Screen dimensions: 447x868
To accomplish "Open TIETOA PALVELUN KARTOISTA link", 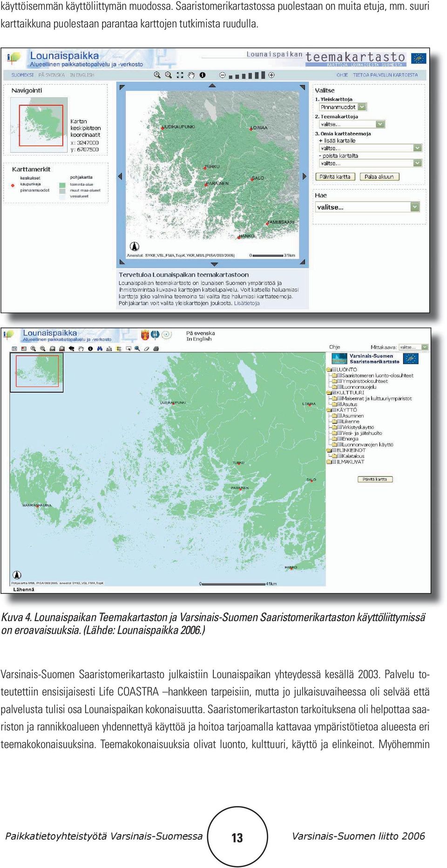I will [385, 75].
